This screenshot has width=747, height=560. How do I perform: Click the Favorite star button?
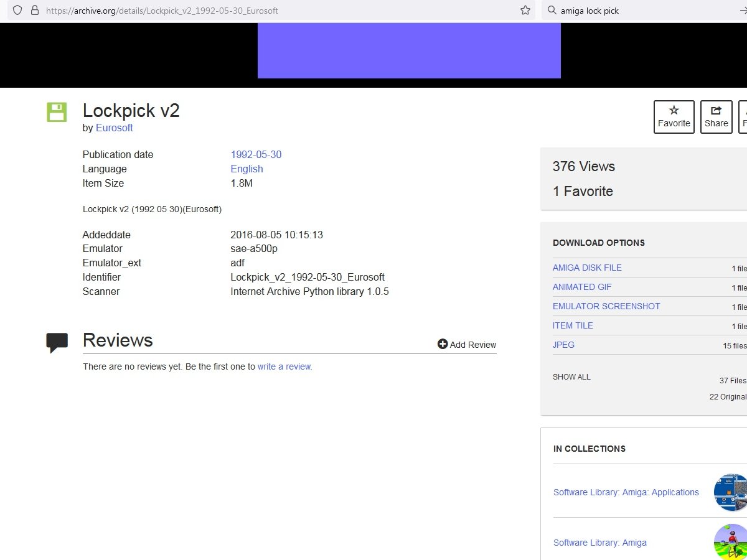674,116
